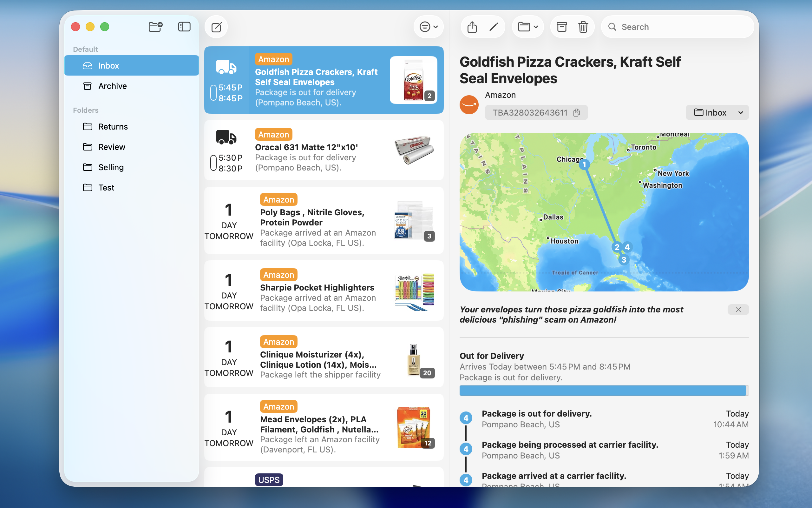The width and height of the screenshot is (812, 508).
Task: Open the Returns folder
Action: [x=132, y=127]
